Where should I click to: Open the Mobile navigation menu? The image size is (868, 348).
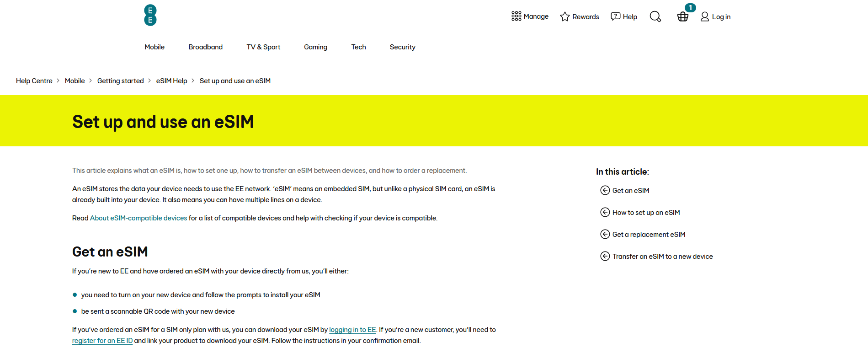[x=154, y=47]
